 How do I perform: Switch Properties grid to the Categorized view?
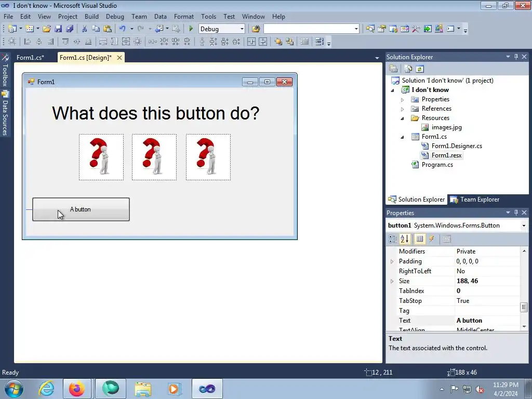coord(393,239)
